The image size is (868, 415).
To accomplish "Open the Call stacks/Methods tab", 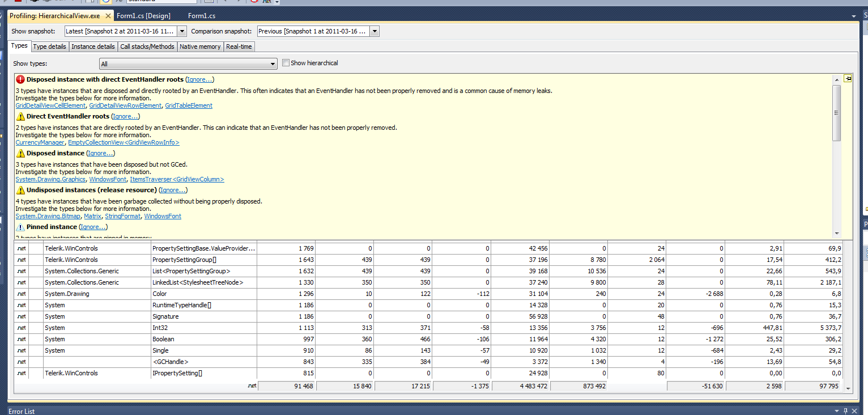I will point(147,46).
